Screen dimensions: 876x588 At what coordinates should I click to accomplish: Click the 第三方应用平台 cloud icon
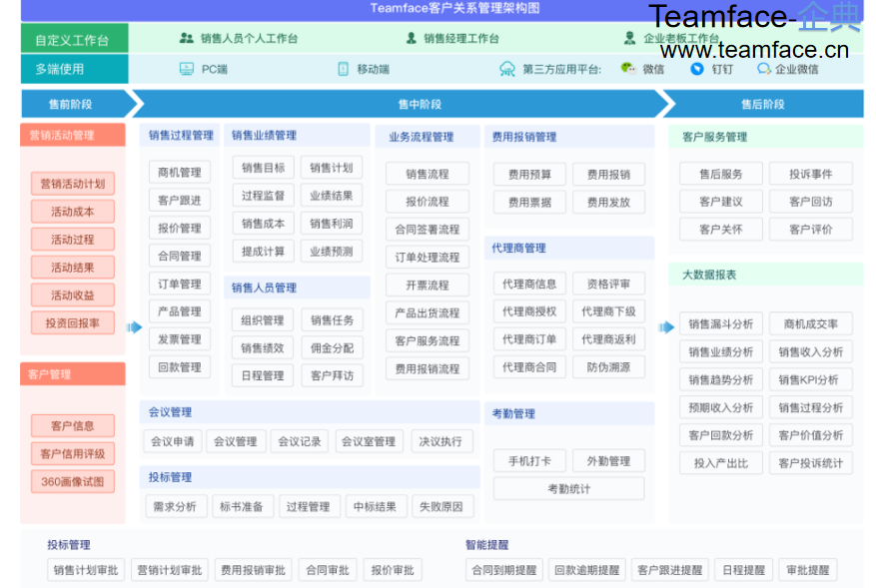click(x=507, y=69)
